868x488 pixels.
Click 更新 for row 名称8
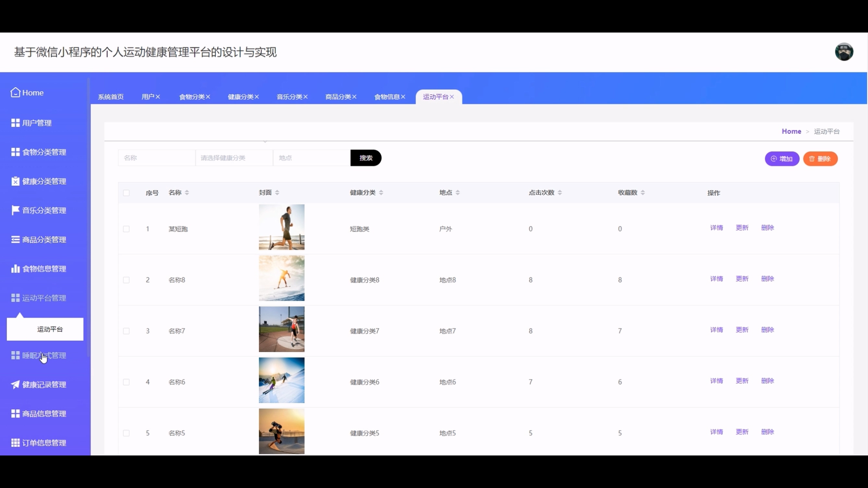click(x=742, y=279)
